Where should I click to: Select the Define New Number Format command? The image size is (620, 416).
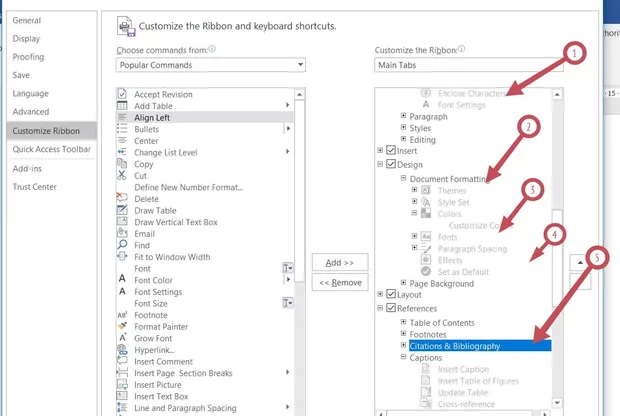click(x=205, y=187)
